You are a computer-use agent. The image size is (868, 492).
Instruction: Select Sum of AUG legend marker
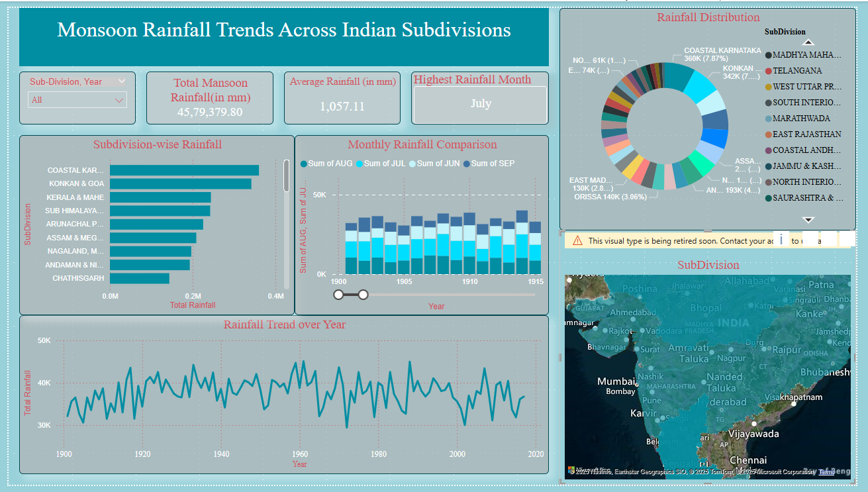[304, 164]
